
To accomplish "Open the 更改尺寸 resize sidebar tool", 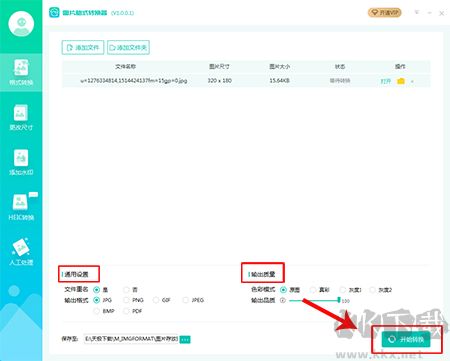I will [21, 117].
